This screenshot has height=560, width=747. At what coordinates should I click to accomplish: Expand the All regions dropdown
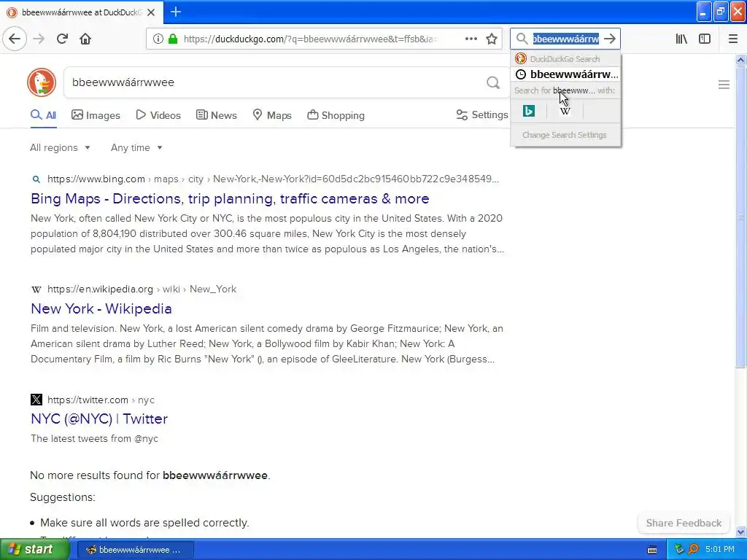pos(60,147)
